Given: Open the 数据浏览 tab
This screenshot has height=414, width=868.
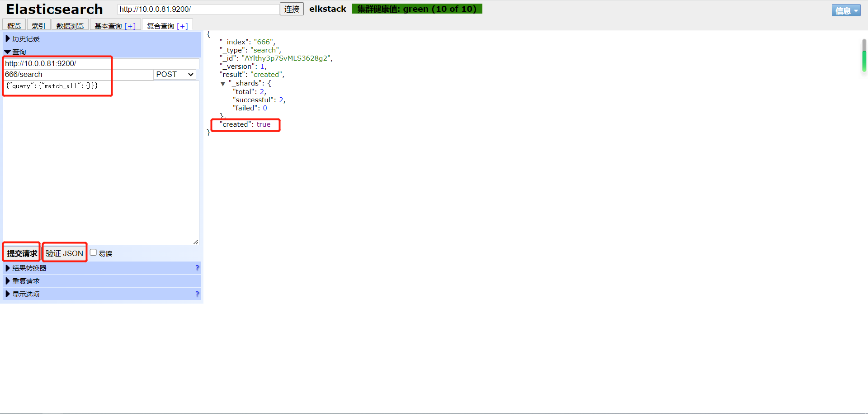Looking at the screenshot, I should click(x=70, y=26).
